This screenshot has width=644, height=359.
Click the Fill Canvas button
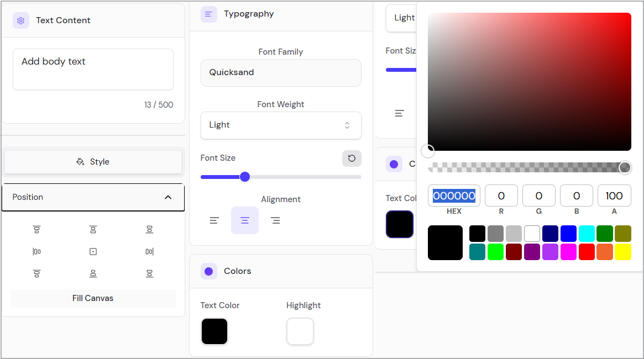[93, 298]
